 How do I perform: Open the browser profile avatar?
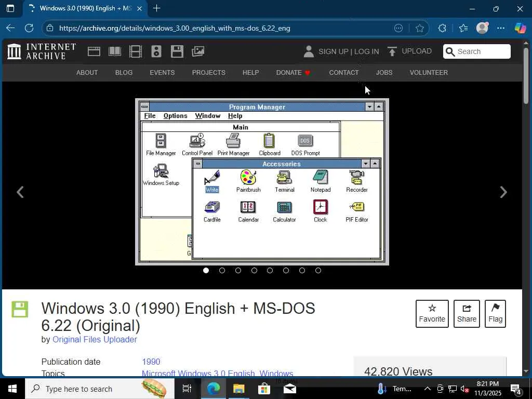click(x=482, y=28)
